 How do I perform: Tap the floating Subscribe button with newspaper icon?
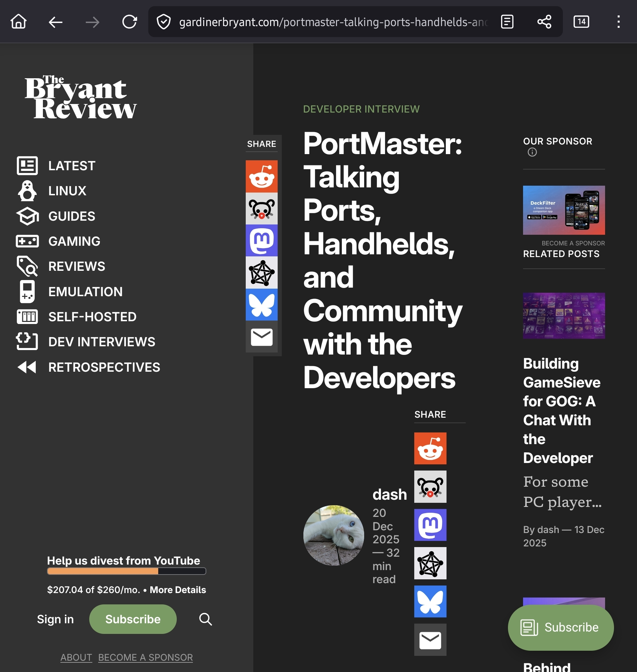pyautogui.click(x=561, y=627)
